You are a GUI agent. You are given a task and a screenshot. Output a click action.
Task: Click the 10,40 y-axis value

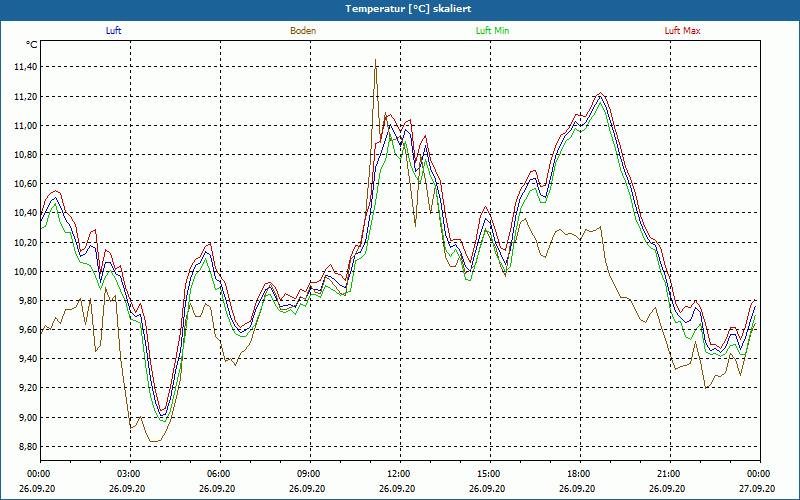coord(27,213)
